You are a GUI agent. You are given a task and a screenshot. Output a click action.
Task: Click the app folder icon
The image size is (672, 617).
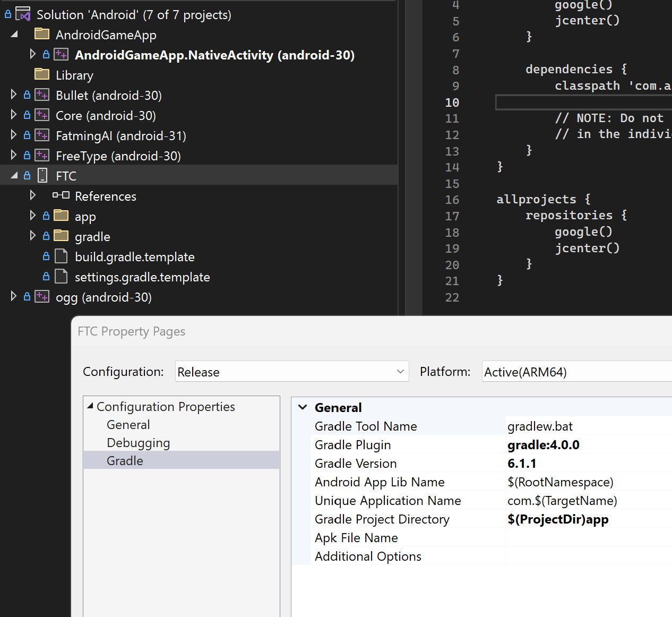pyautogui.click(x=62, y=216)
